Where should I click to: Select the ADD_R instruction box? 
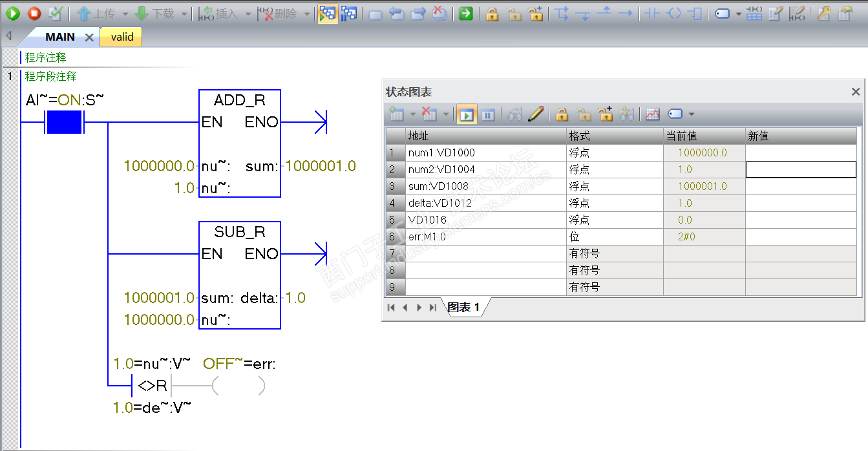click(x=239, y=143)
